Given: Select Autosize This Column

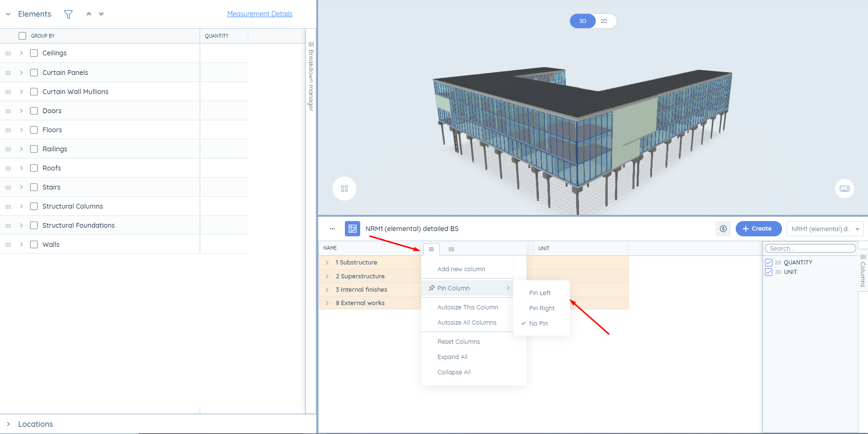Looking at the screenshot, I should pyautogui.click(x=468, y=307).
